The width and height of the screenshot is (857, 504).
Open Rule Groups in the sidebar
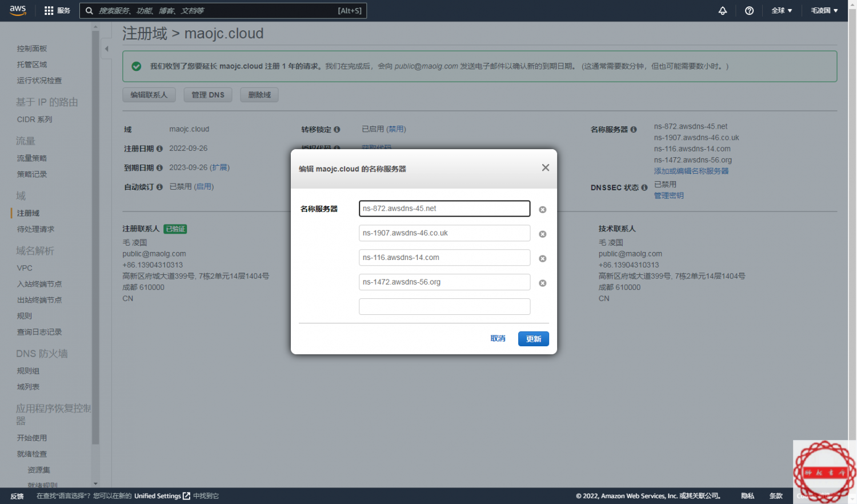(28, 371)
